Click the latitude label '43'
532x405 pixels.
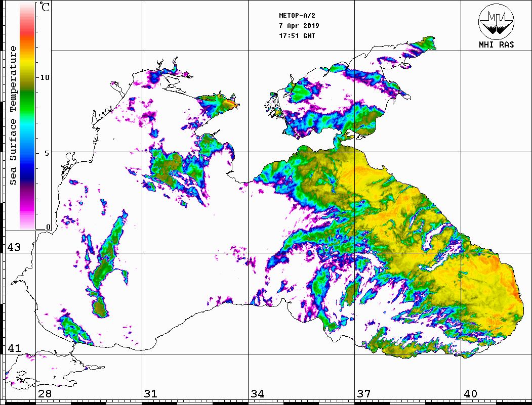(14, 247)
